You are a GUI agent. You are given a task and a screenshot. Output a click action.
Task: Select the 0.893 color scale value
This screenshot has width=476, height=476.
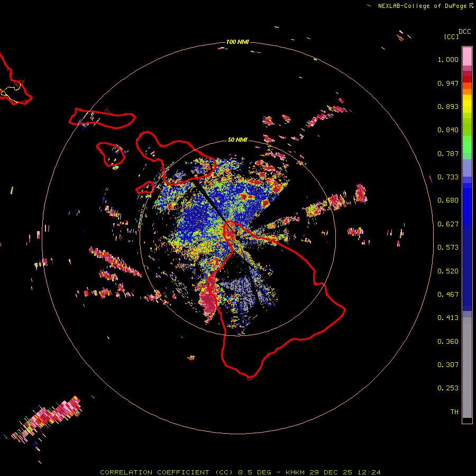pos(448,106)
